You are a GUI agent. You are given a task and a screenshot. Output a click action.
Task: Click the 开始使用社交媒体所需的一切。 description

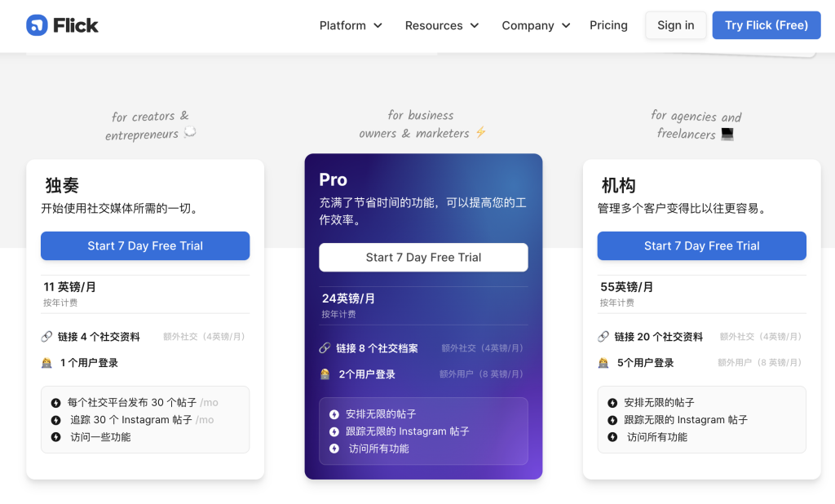pyautogui.click(x=121, y=208)
